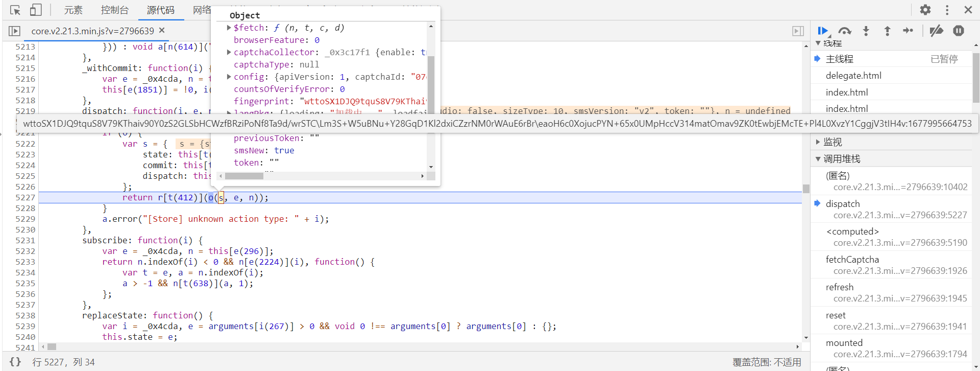Click the code editor vertical scrollbar thumb
The height and width of the screenshot is (371, 980).
806,189
